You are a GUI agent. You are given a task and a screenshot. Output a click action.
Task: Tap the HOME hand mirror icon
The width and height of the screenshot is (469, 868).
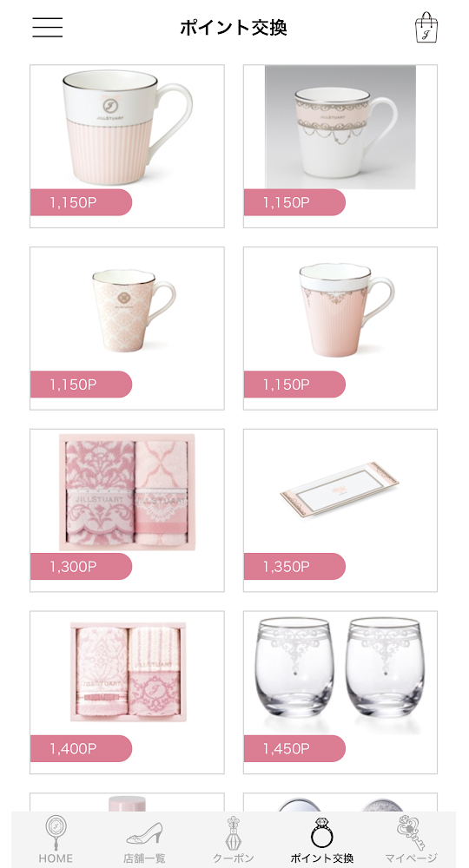(x=56, y=833)
